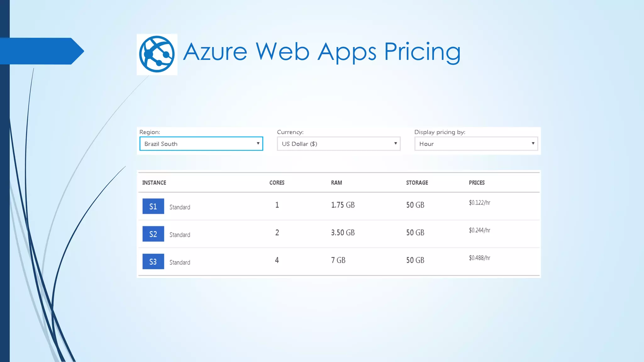Click the PRICES column header
Screen dimensions: 644x362
point(477,183)
